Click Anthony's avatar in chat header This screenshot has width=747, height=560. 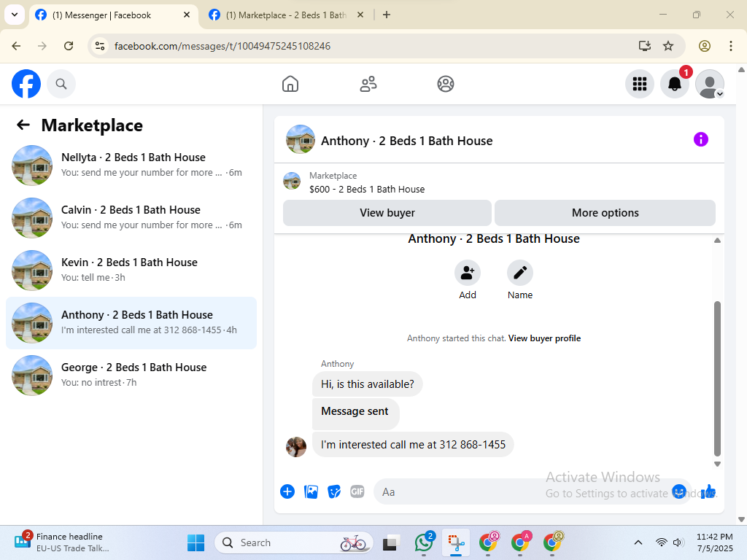click(x=300, y=139)
